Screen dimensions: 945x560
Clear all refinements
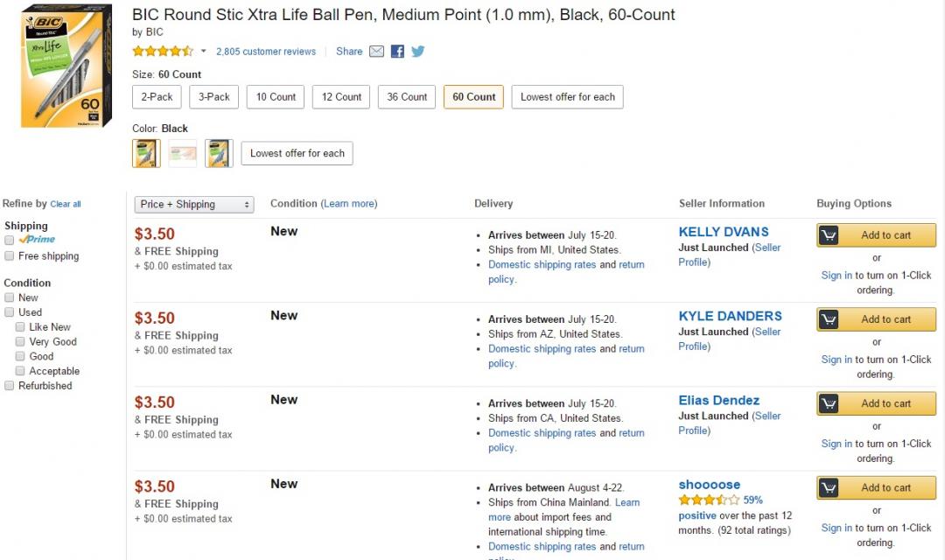[66, 205]
